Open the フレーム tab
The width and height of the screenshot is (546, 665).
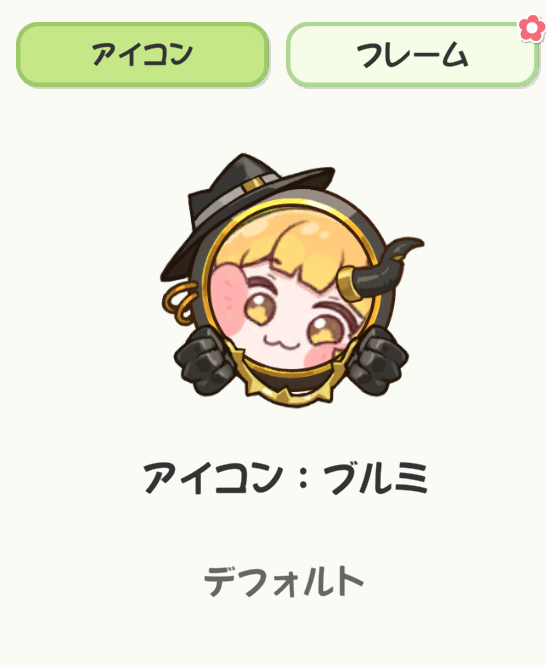point(412,55)
